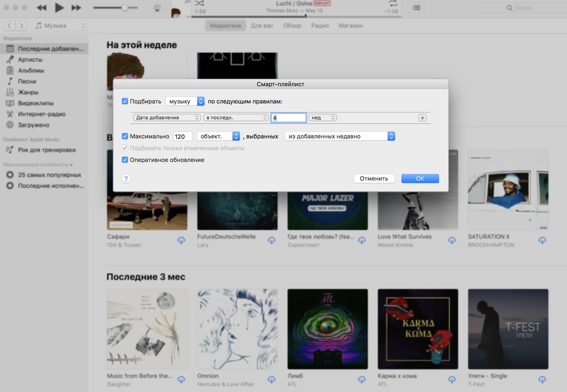Download Улети - Single via cloud icon

point(542,380)
